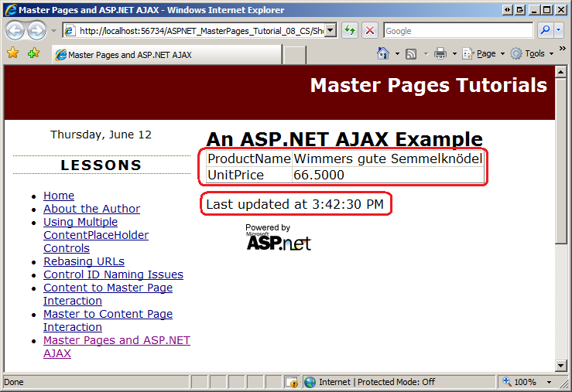Expand the address bar URL dropdown
Image resolution: width=572 pixels, height=392 pixels.
pos(331,31)
